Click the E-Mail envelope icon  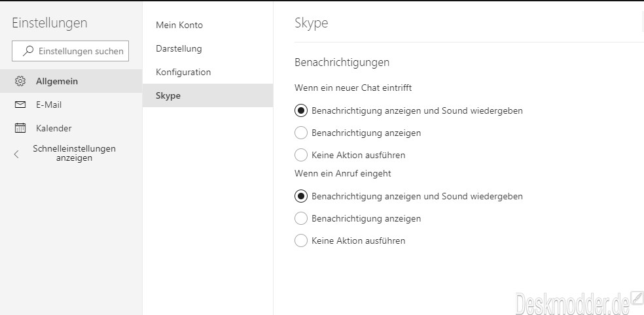[x=20, y=105]
